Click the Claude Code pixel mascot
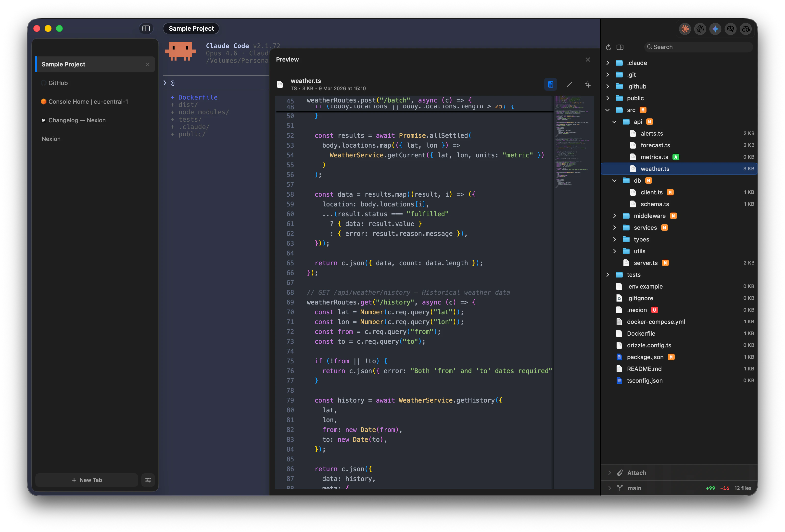The width and height of the screenshot is (785, 532). 180,51
